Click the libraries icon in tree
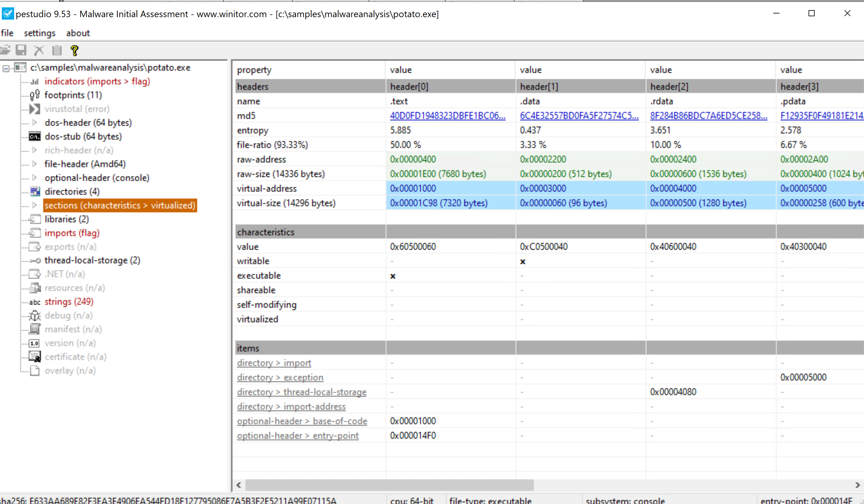The width and height of the screenshot is (864, 504). pyautogui.click(x=35, y=219)
